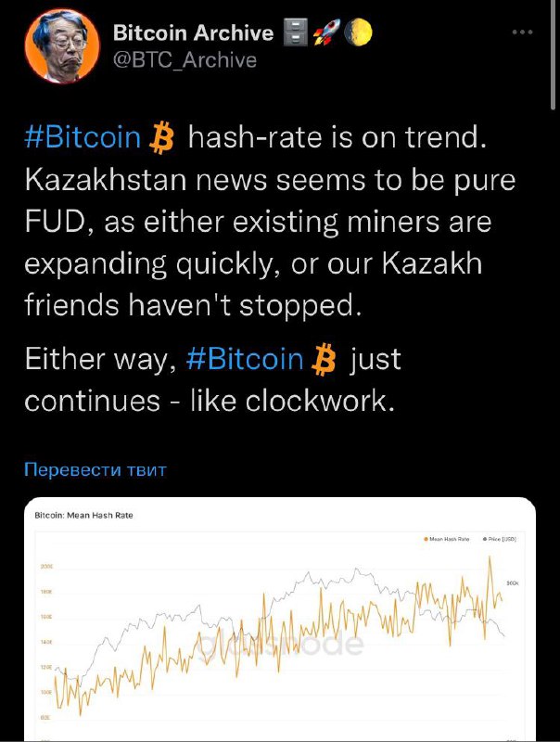
Task: Click the gray Price [USD] legend entry
Action: coord(502,538)
